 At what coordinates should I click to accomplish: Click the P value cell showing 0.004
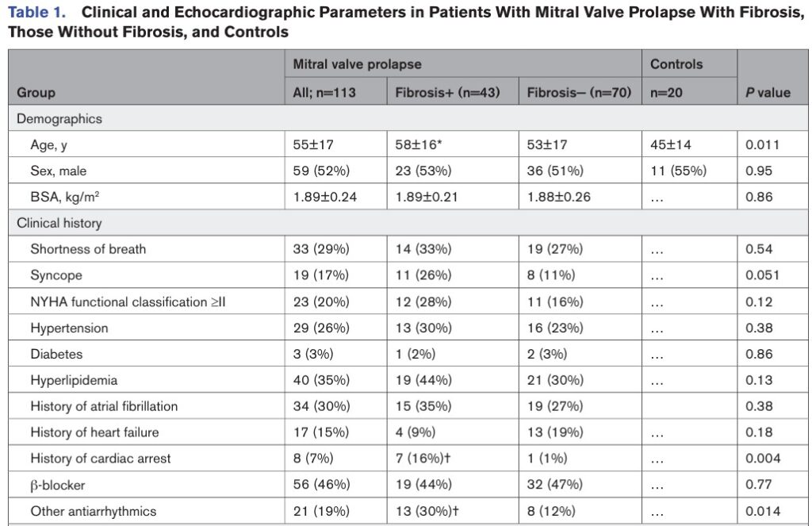(762, 458)
